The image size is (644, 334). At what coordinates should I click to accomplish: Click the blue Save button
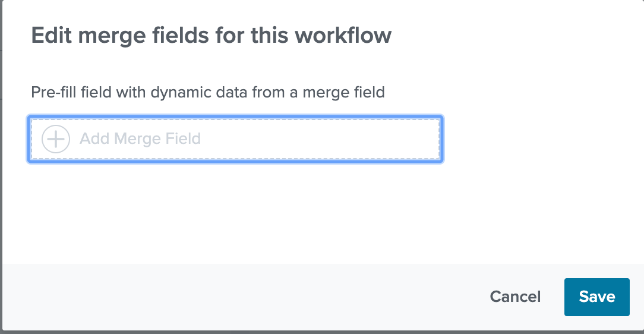[x=596, y=297]
